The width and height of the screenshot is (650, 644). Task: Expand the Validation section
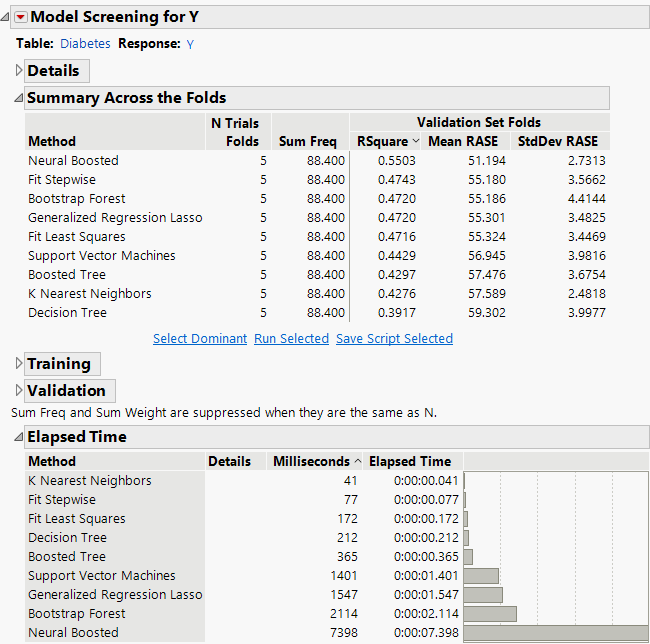[18, 391]
